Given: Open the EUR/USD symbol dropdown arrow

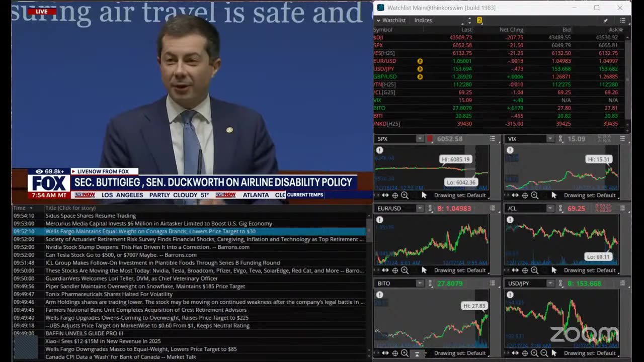Looking at the screenshot, I should [x=420, y=208].
